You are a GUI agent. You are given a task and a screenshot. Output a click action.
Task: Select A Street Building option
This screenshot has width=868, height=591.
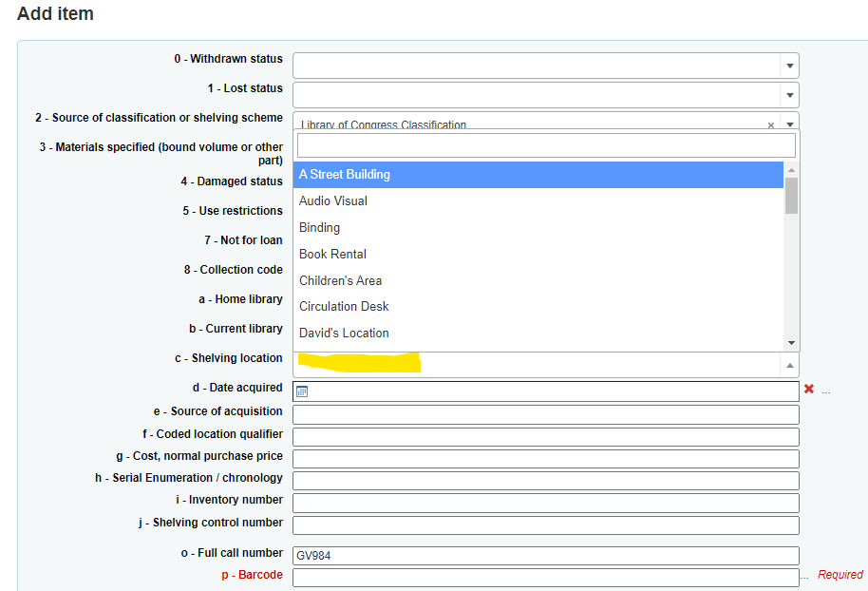(538, 175)
